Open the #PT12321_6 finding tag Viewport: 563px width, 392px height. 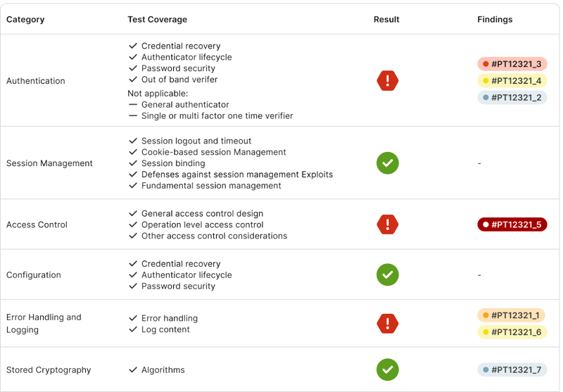[512, 332]
